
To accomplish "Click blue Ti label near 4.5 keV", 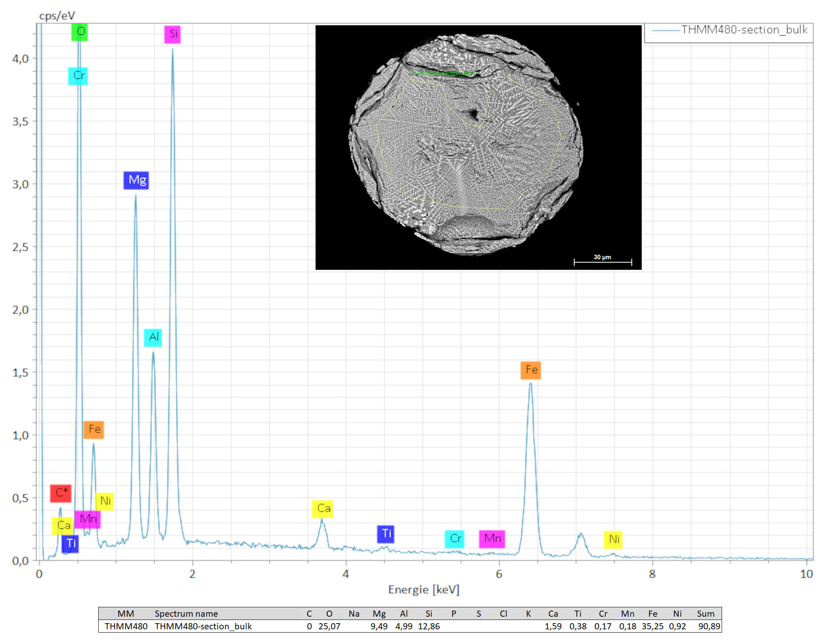I will click(x=386, y=534).
